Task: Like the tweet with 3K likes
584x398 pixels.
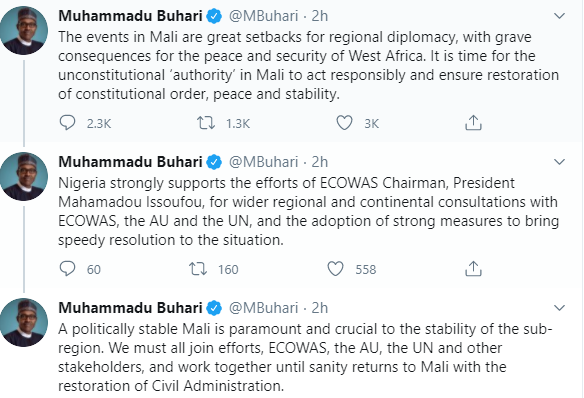Action: [x=344, y=123]
